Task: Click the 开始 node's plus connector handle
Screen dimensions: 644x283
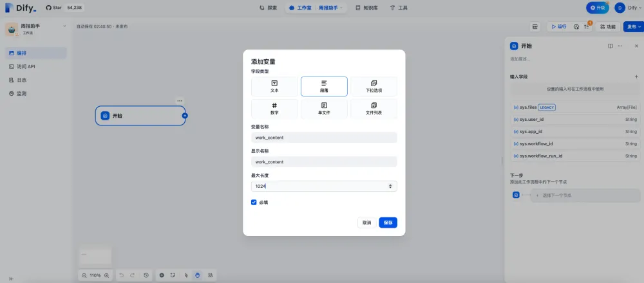Action: coord(185,116)
